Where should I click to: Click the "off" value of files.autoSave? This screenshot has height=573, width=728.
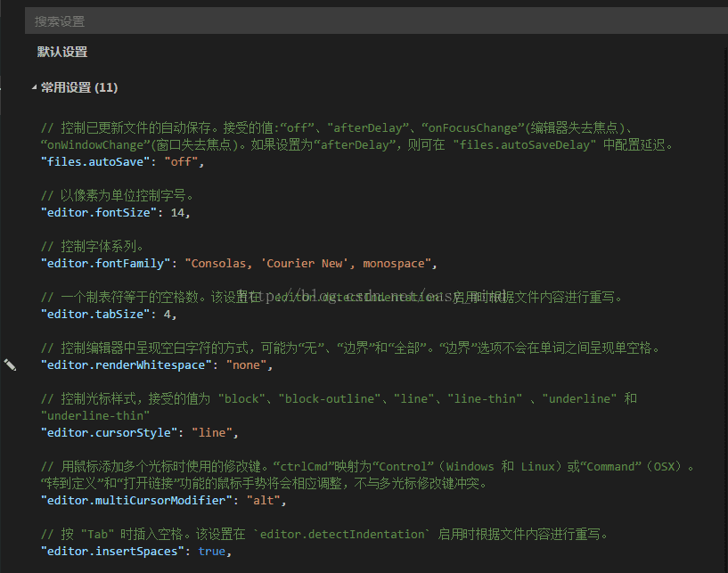click(x=182, y=162)
